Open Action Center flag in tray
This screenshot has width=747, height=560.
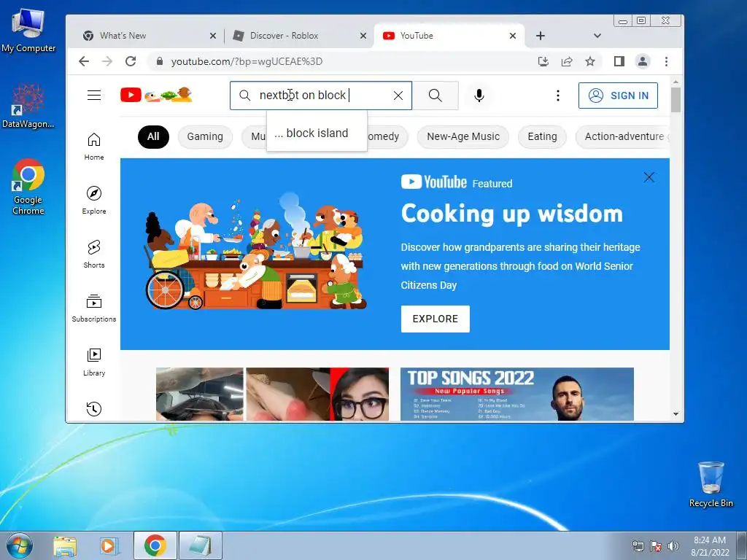coord(656,546)
